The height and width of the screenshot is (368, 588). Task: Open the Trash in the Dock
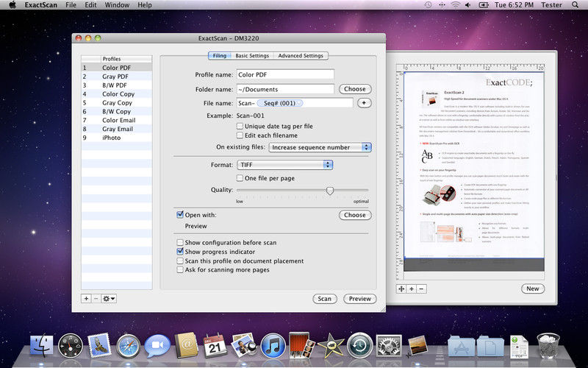coord(548,345)
